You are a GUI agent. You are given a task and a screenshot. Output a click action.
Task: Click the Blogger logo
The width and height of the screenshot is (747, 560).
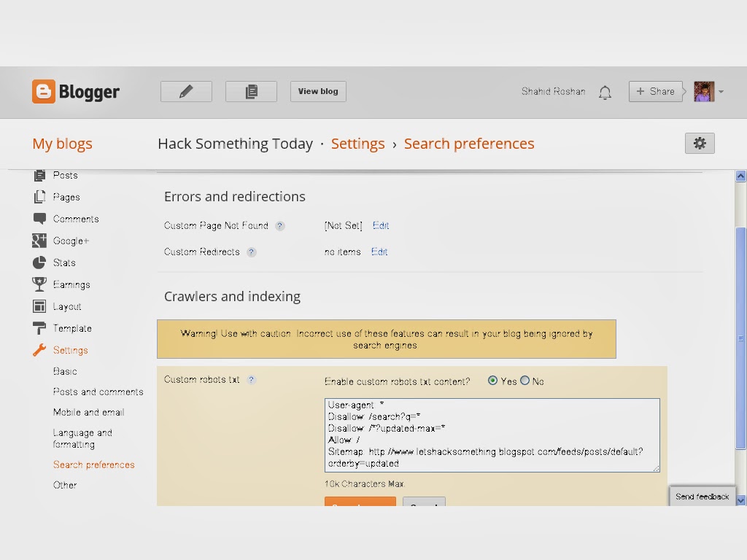(x=76, y=91)
